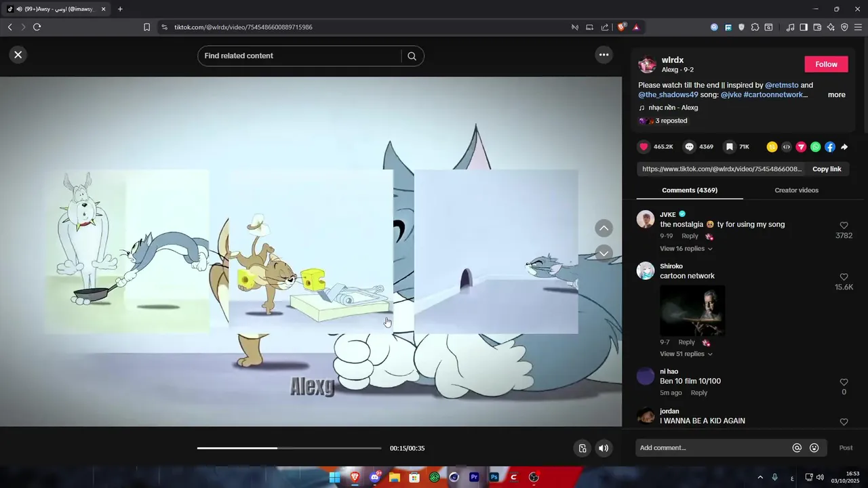Image resolution: width=868 pixels, height=488 pixels.
Task: Open the @retmsto mention link
Action: click(781, 85)
